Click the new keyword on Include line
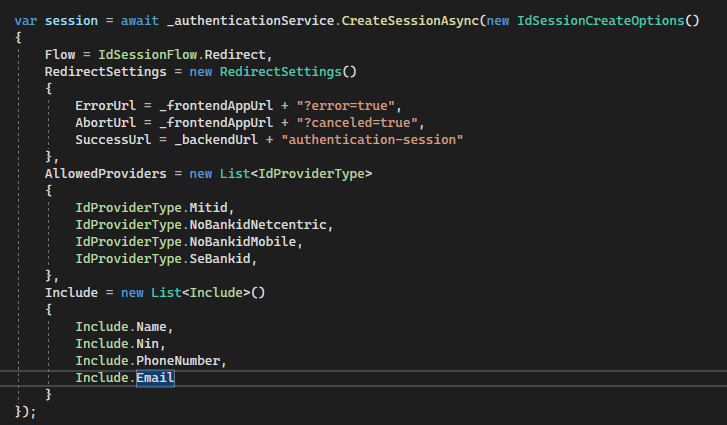 (132, 293)
